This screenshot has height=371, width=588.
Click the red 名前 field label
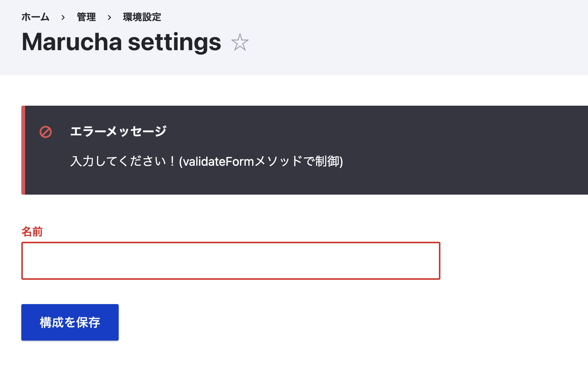(32, 231)
